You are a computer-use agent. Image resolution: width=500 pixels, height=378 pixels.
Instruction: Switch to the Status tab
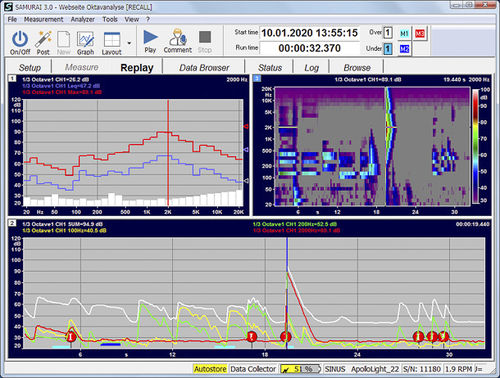270,67
